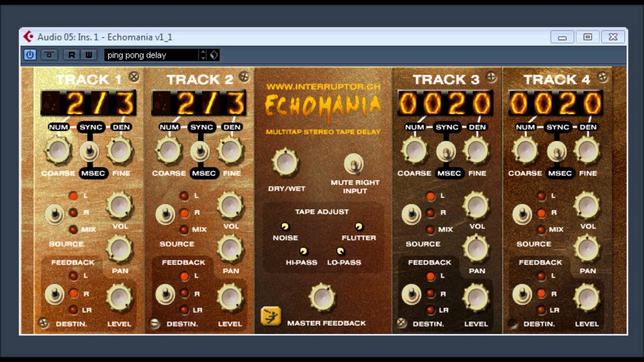Click the Track 4 COARSE knob
This screenshot has width=644, height=362.
click(525, 150)
